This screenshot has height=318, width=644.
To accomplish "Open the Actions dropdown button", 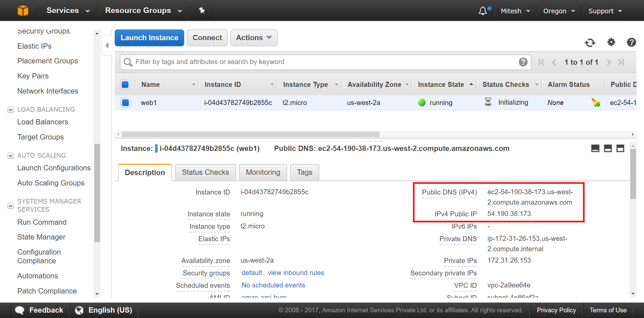I will pos(254,38).
